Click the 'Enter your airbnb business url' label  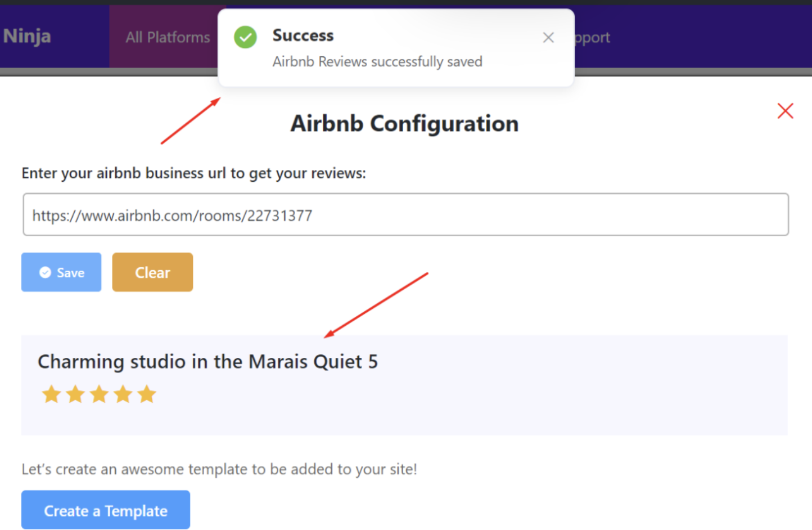[x=193, y=173]
